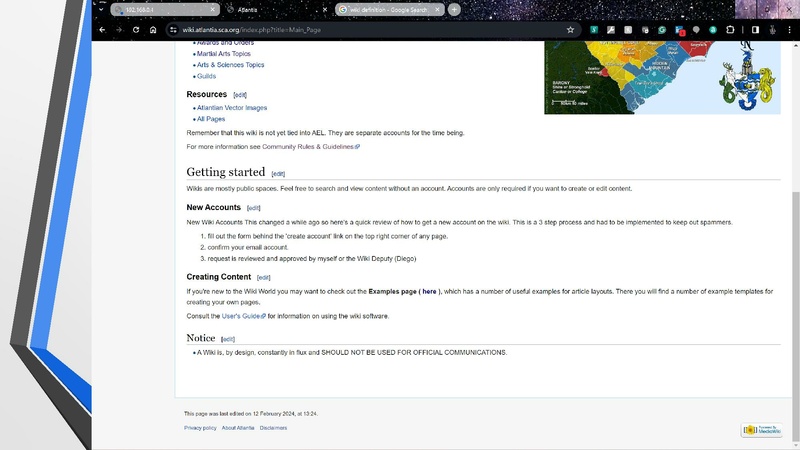Screen dimensions: 800x450
Task: Open the Privacy policy footer link
Action: click(200, 428)
